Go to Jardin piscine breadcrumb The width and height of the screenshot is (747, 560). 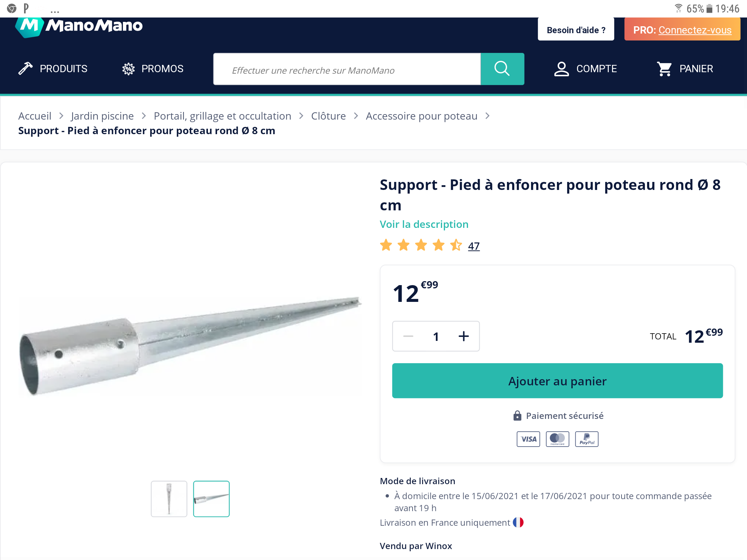coord(102,116)
